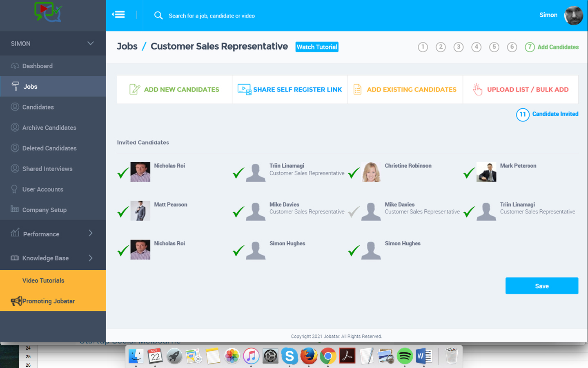
Task: Click the Promoting Jobatar megaphone icon
Action: point(18,301)
